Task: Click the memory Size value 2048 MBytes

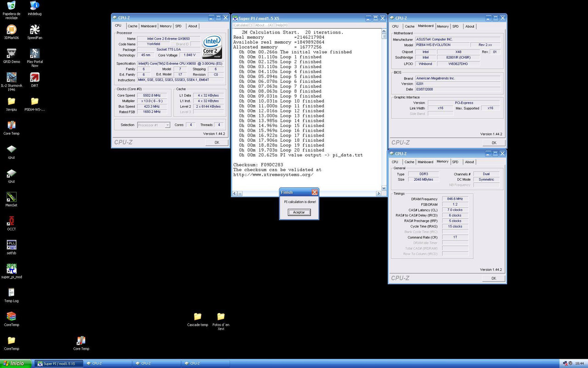Action: [423, 179]
